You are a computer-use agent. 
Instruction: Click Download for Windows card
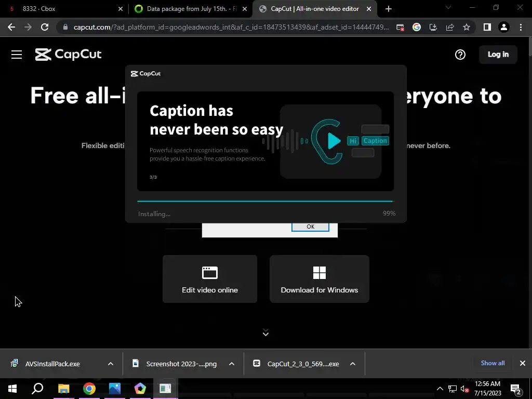click(x=320, y=279)
